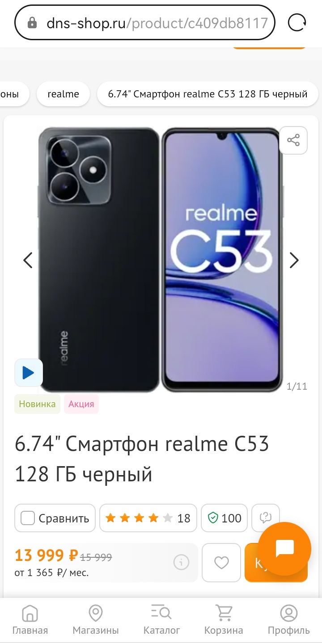This screenshot has width=322, height=644.
Task: Show next product photo with right arrow
Action: (294, 260)
